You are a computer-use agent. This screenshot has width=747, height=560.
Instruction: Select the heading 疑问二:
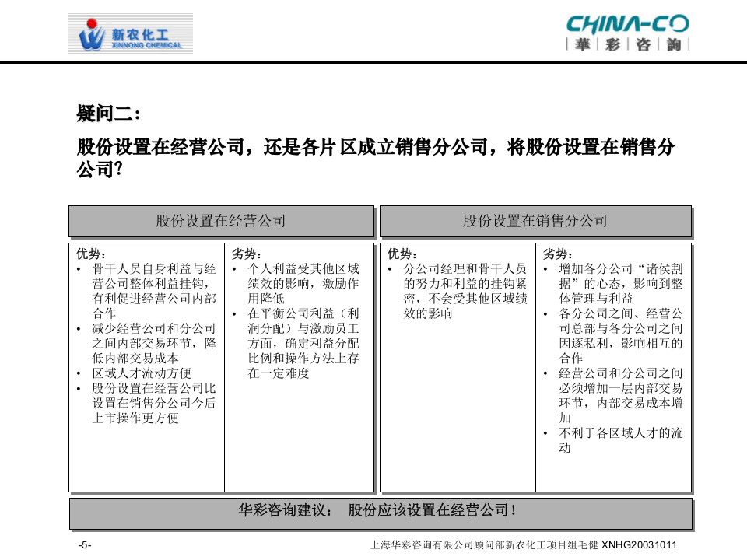[108, 114]
